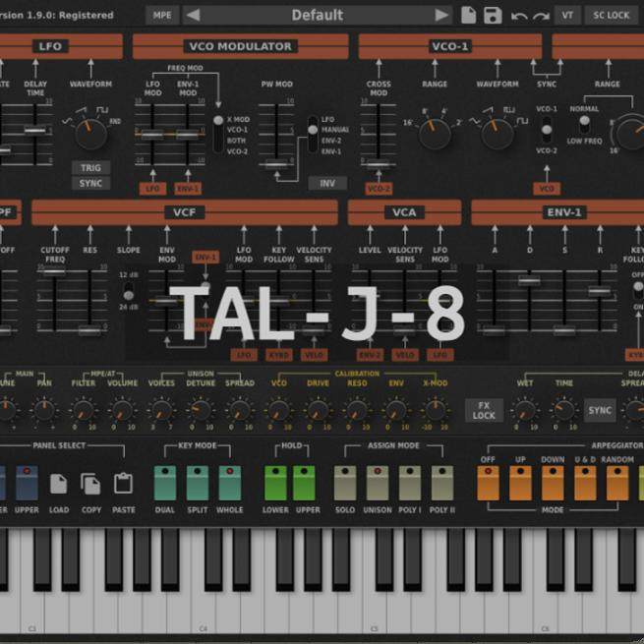Set arpeggiator mode to UP

(x=520, y=483)
